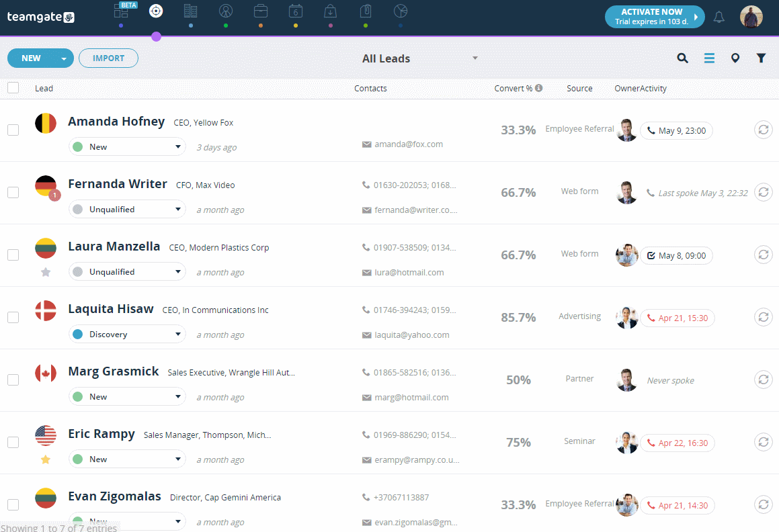This screenshot has width=779, height=532.
Task: Open the insights pie chart icon
Action: tap(401, 11)
